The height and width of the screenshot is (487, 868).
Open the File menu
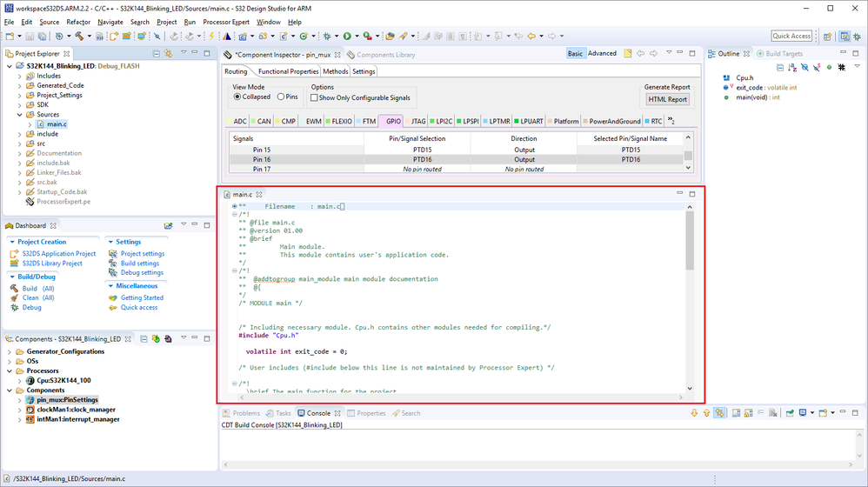[9, 22]
